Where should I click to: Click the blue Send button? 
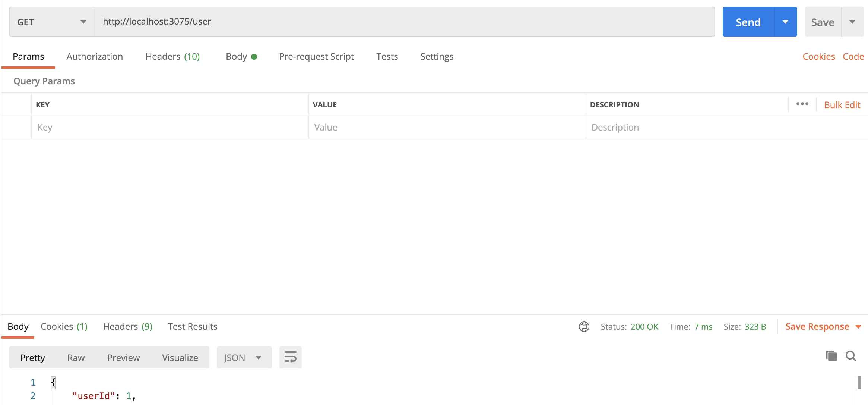pyautogui.click(x=748, y=22)
